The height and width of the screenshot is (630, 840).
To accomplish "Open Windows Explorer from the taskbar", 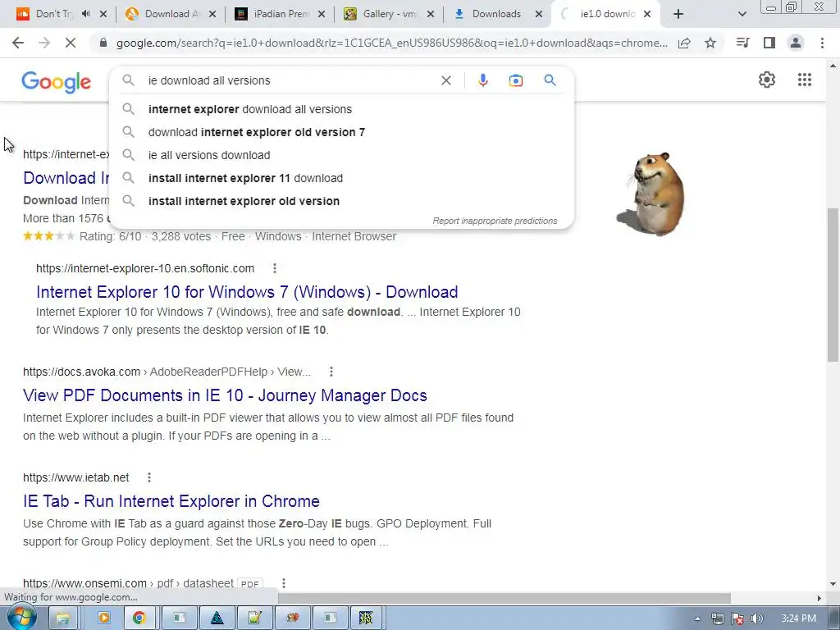I will point(62,619).
